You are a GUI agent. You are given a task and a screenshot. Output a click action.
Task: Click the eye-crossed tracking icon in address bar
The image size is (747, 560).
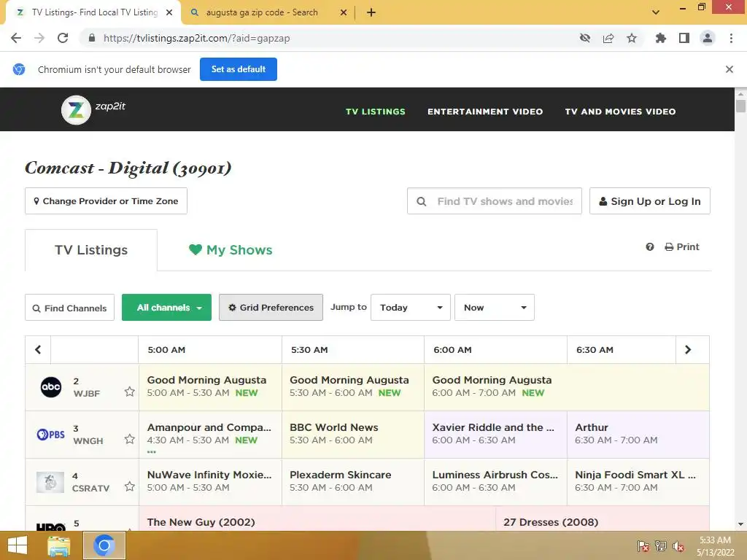click(x=585, y=38)
